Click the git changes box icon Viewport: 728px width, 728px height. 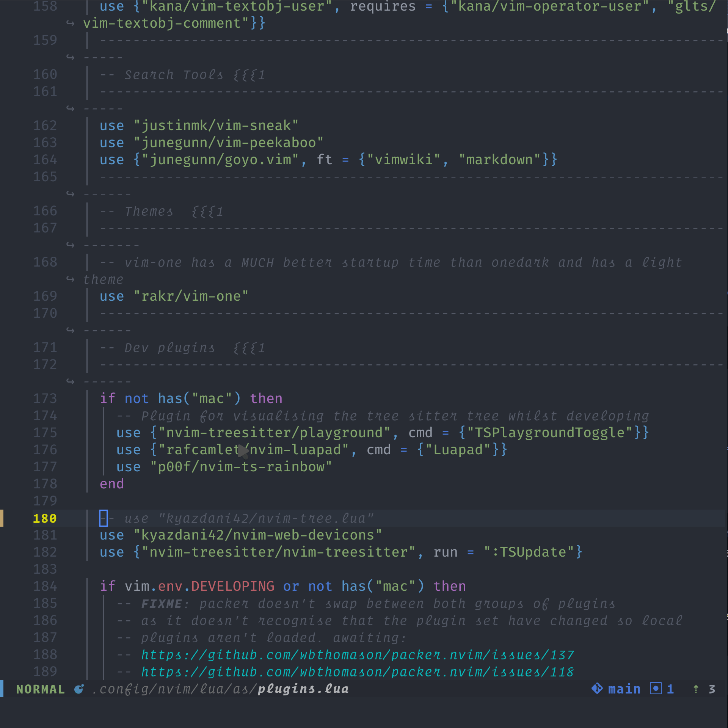(x=656, y=688)
